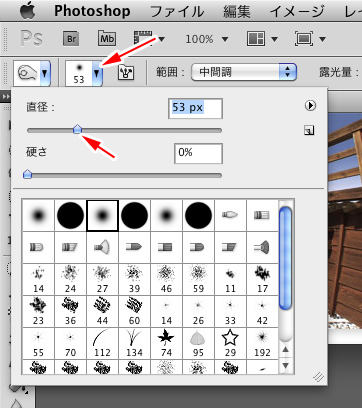Open the ファイル menu

[x=177, y=12]
